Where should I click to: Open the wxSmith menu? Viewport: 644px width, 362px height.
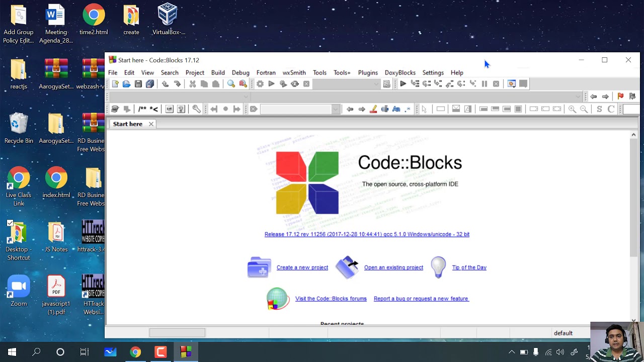[x=294, y=72]
